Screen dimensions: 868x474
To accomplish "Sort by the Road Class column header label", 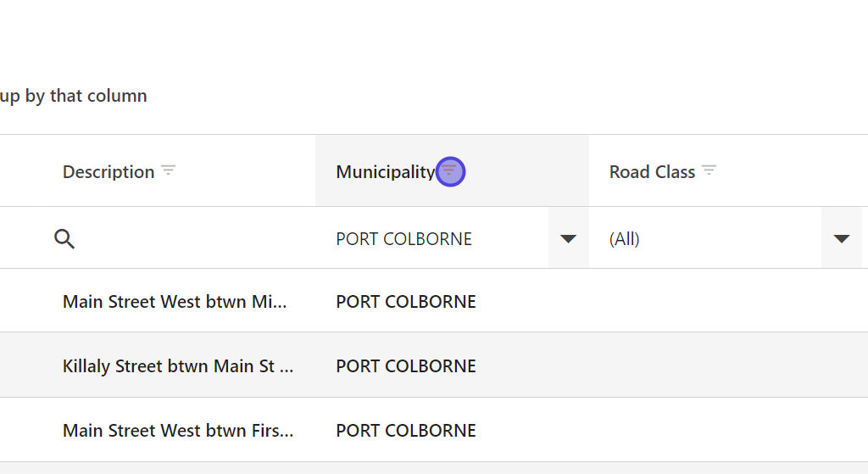I will coord(652,172).
